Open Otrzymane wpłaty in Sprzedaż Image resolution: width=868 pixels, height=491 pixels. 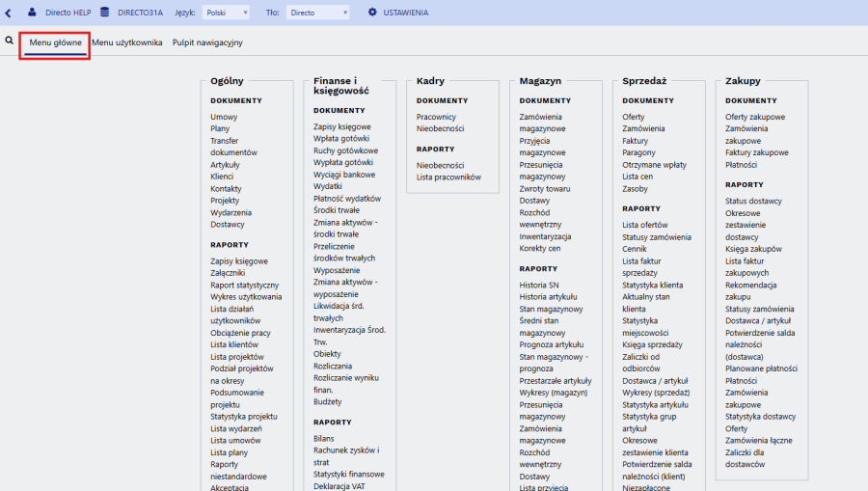[654, 165]
